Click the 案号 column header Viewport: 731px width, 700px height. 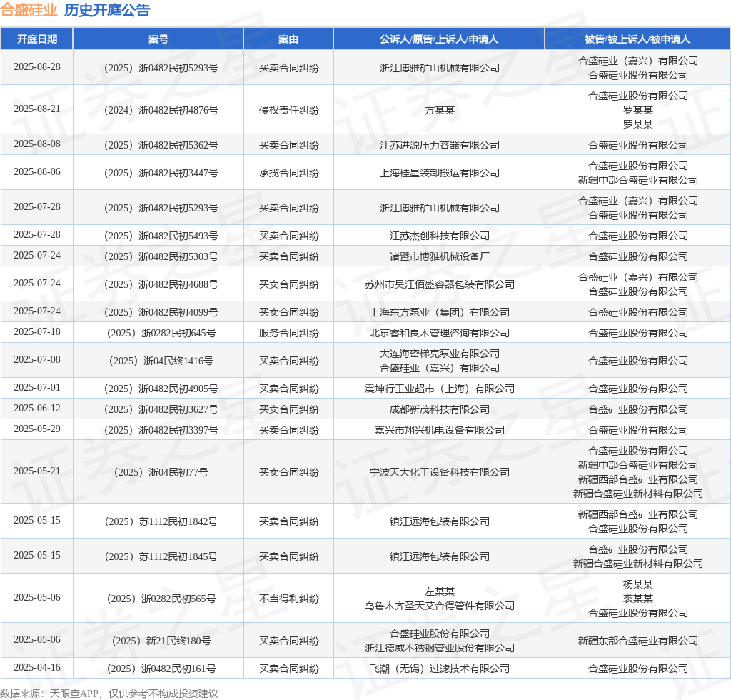(x=158, y=39)
